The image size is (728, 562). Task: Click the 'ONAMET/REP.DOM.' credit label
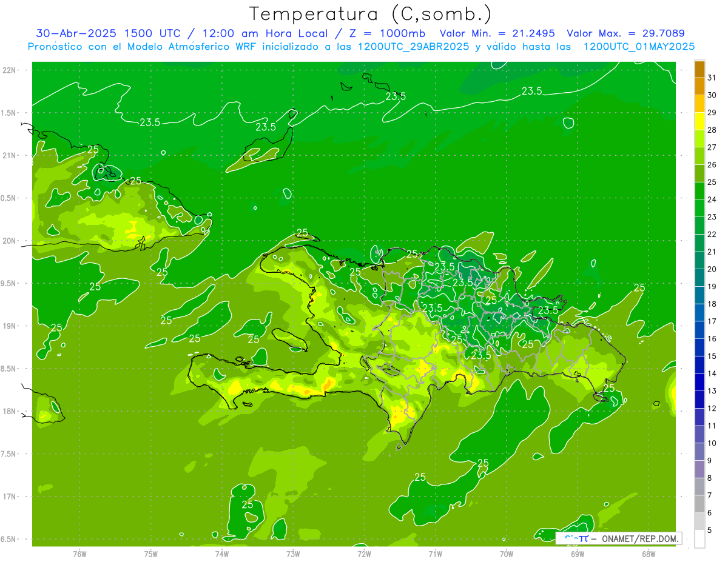[x=639, y=538]
